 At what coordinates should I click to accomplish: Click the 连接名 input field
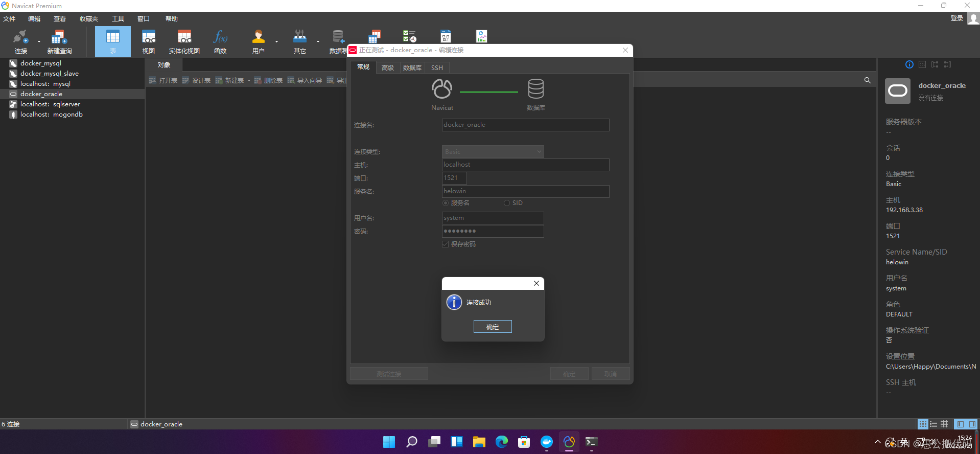[526, 125]
